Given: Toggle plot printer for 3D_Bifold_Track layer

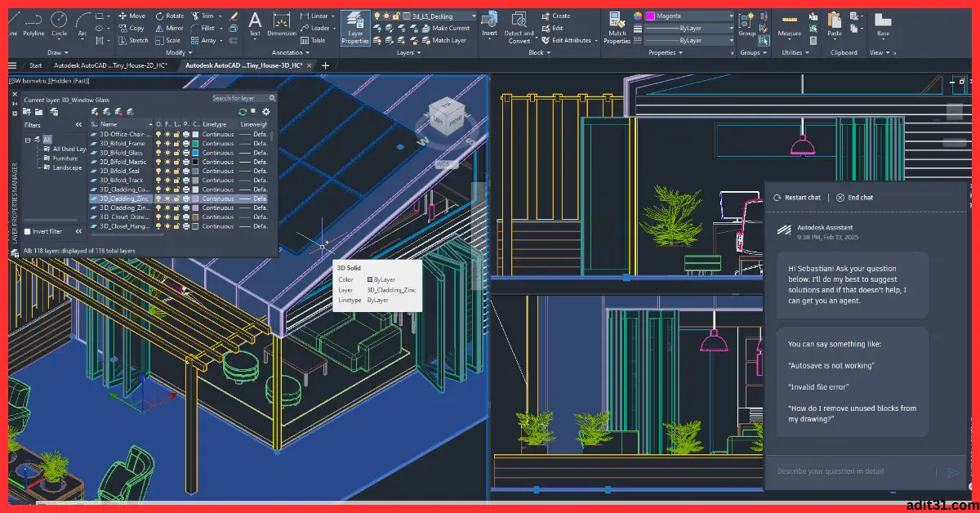Looking at the screenshot, I should coord(186,181).
